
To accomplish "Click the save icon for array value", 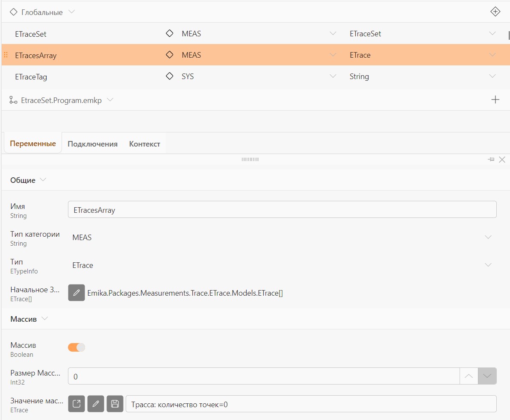I will (x=115, y=404).
